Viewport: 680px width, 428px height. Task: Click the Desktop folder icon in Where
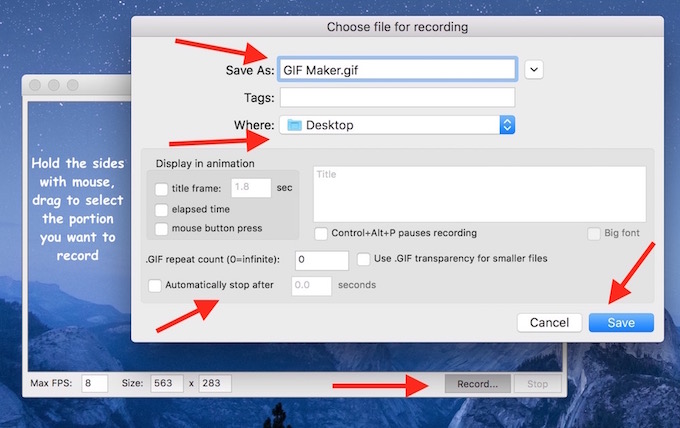click(294, 125)
